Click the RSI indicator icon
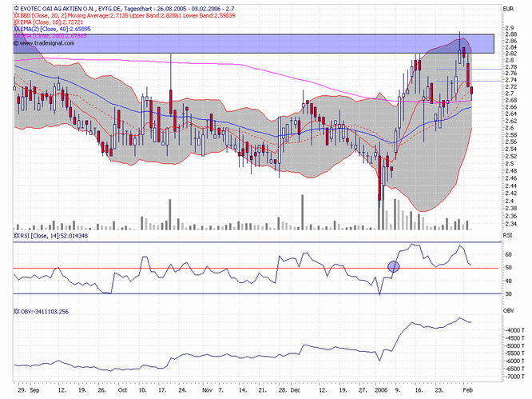The width and height of the screenshot is (532, 399). 16,236
